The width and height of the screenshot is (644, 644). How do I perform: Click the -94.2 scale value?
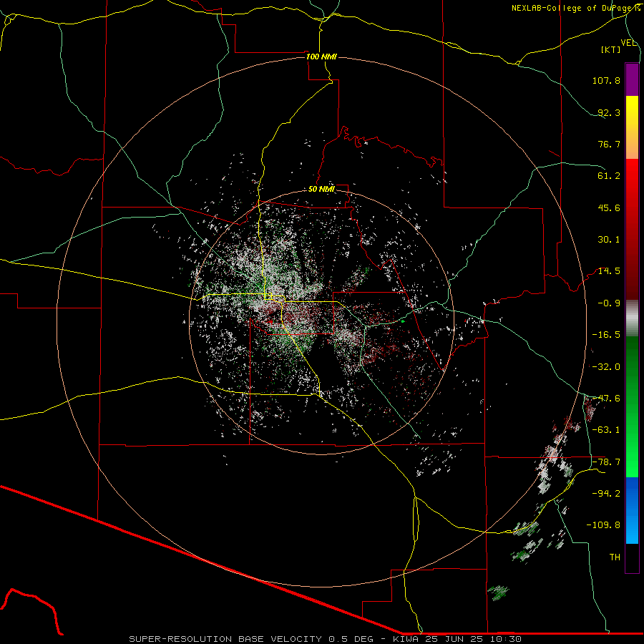[x=606, y=494]
